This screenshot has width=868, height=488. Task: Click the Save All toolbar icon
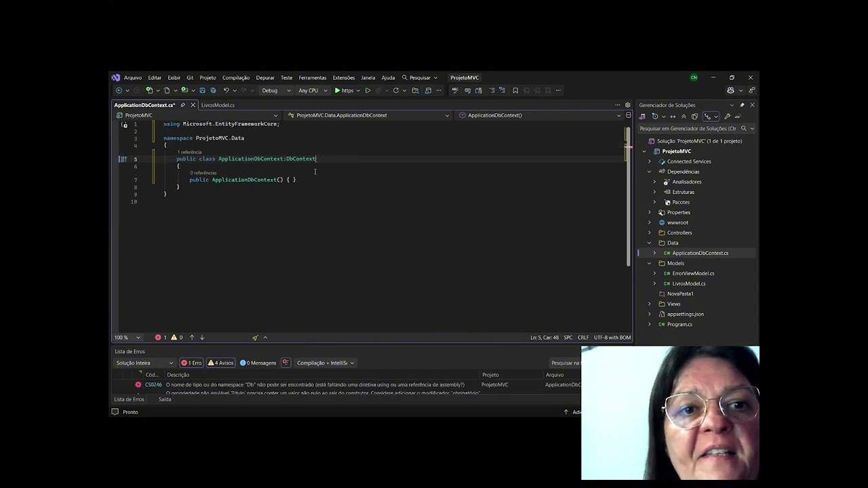[x=213, y=90]
